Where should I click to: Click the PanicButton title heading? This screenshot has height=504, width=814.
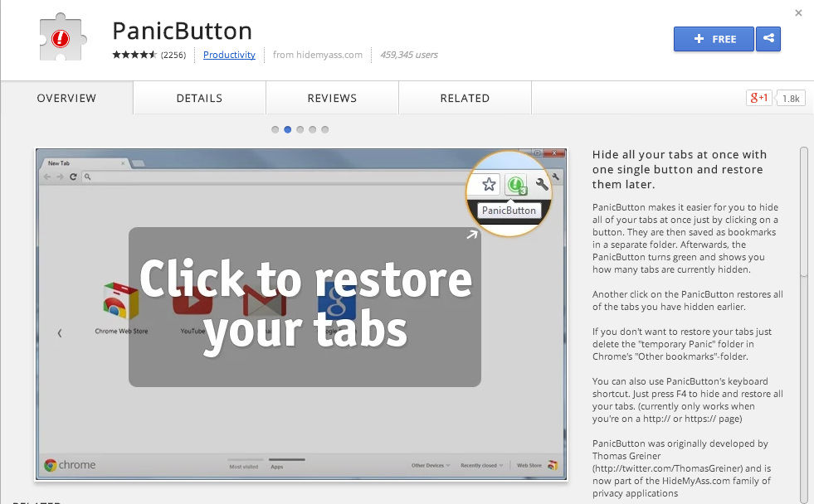coord(183,31)
